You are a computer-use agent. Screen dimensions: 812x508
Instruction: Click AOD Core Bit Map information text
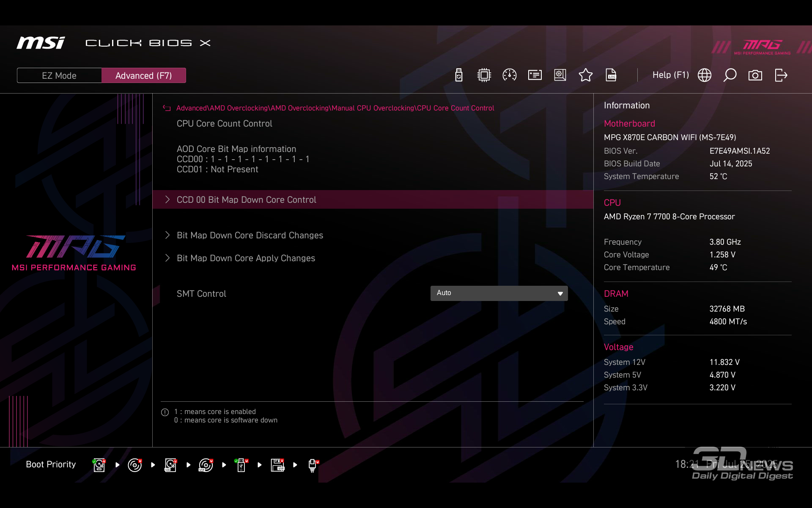(236, 149)
